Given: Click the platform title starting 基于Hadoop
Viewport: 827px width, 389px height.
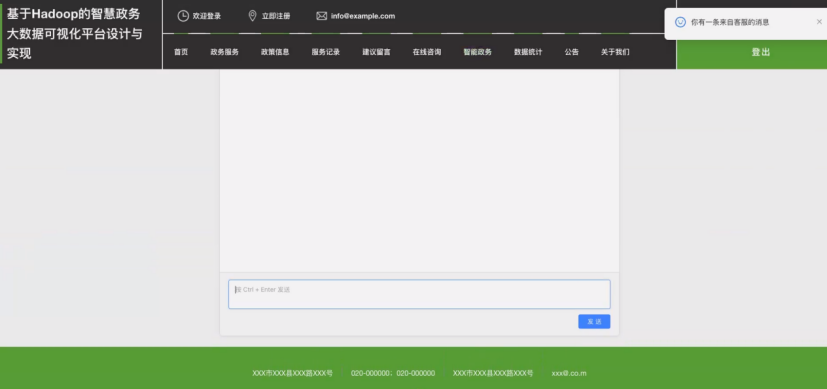Looking at the screenshot, I should (74, 34).
